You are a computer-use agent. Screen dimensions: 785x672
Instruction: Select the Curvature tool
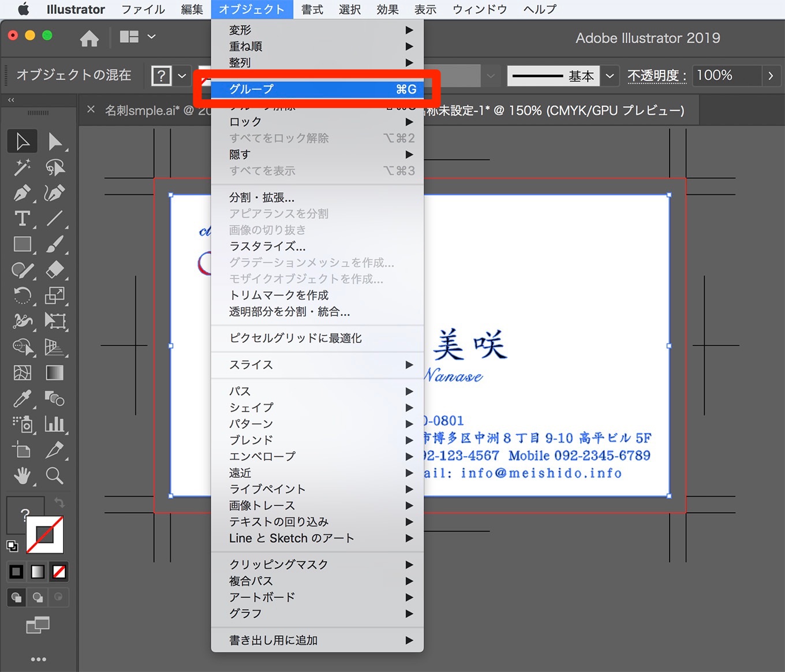[55, 193]
